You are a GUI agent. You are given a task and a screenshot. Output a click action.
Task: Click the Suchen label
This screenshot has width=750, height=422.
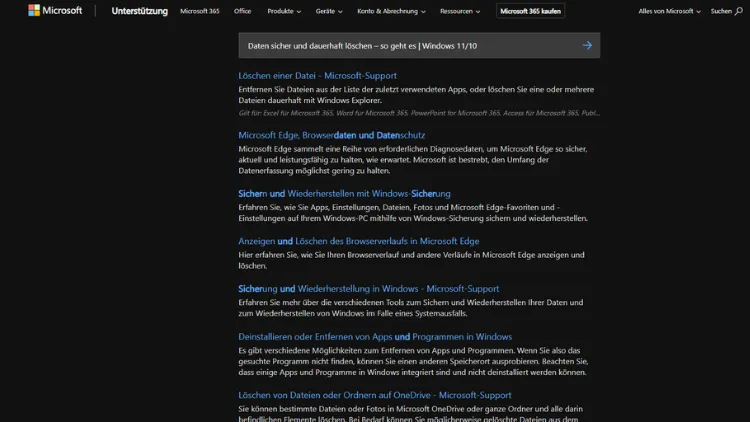pos(721,11)
